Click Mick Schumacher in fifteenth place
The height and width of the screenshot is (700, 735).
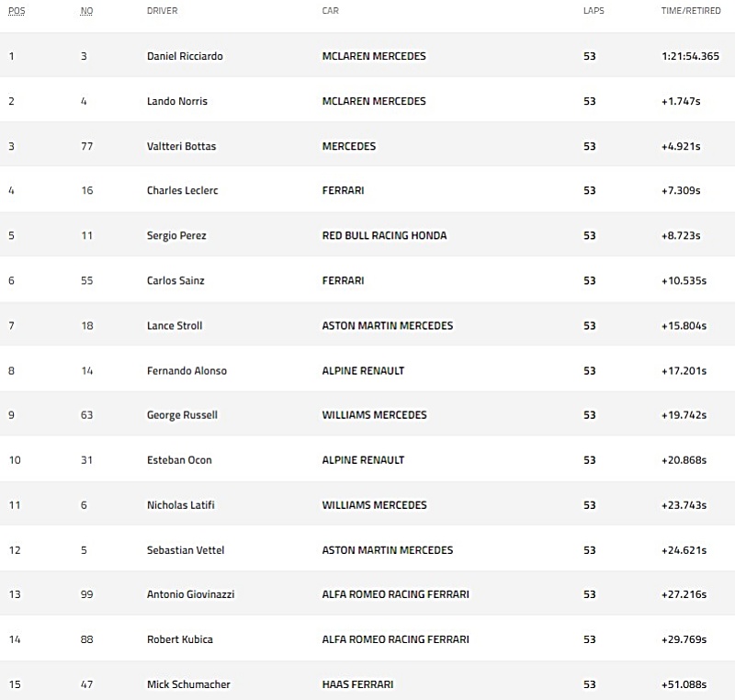click(188, 684)
